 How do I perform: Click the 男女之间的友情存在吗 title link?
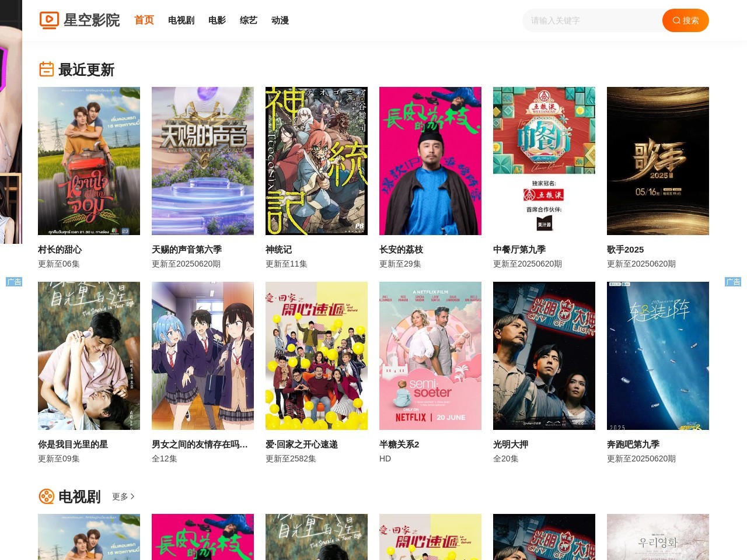200,444
